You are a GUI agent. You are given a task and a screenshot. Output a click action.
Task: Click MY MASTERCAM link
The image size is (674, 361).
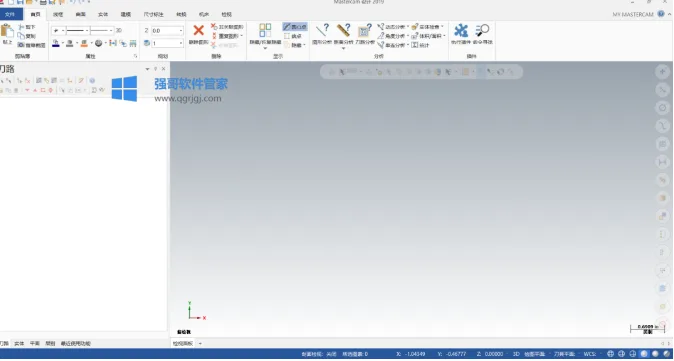(633, 15)
